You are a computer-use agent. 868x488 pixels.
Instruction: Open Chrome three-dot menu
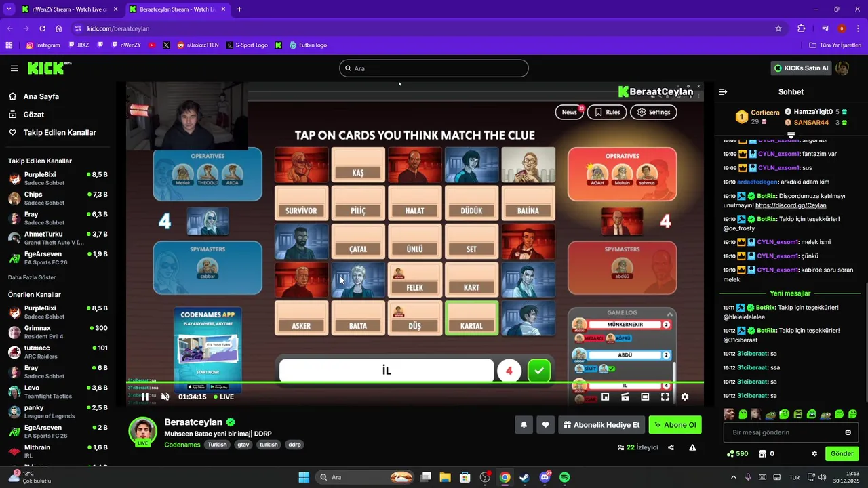point(859,28)
